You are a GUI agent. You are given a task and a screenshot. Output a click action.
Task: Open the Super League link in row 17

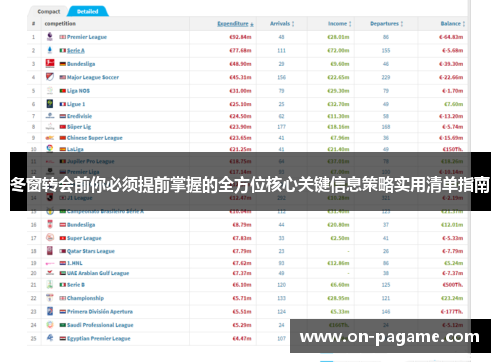[84, 238]
